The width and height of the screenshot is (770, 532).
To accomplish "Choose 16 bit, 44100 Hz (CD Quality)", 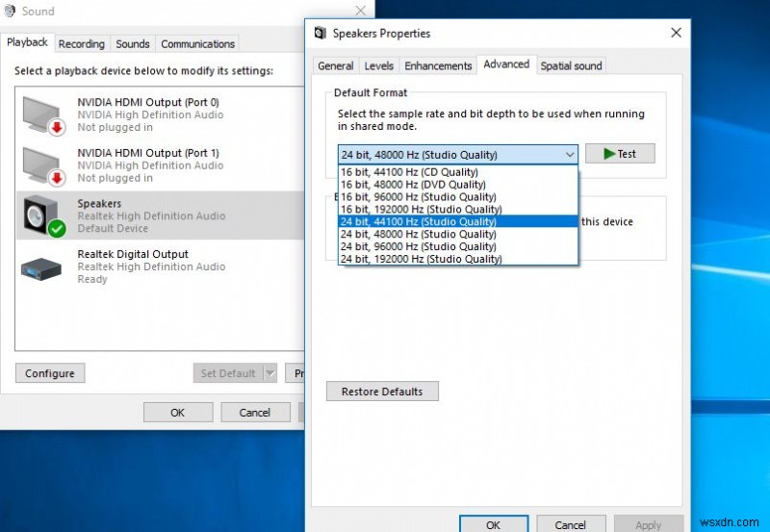I will (458, 172).
